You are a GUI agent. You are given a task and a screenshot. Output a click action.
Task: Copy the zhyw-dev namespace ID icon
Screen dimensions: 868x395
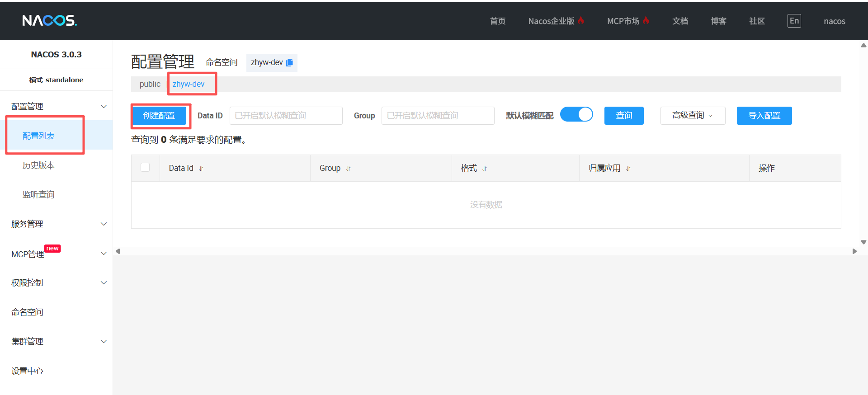(289, 62)
